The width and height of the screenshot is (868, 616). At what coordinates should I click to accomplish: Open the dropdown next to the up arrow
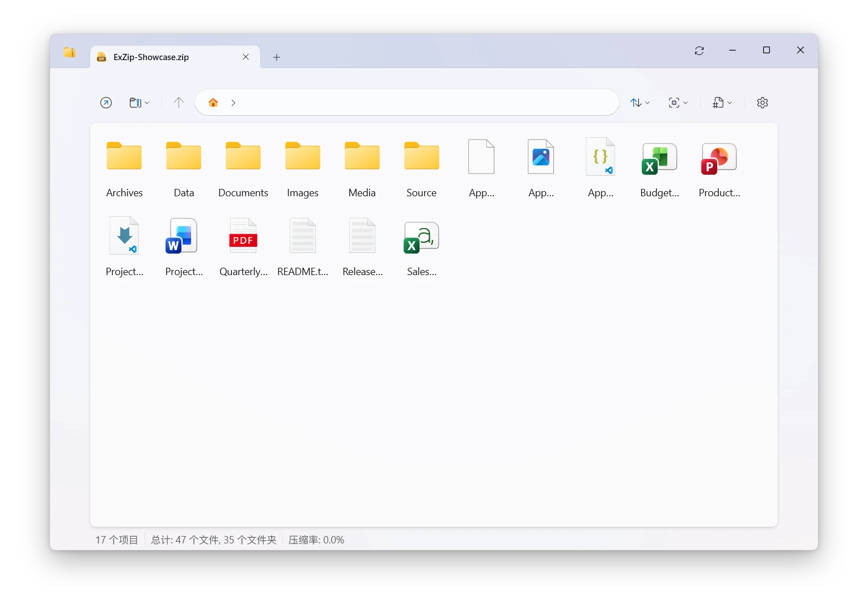pyautogui.click(x=139, y=103)
